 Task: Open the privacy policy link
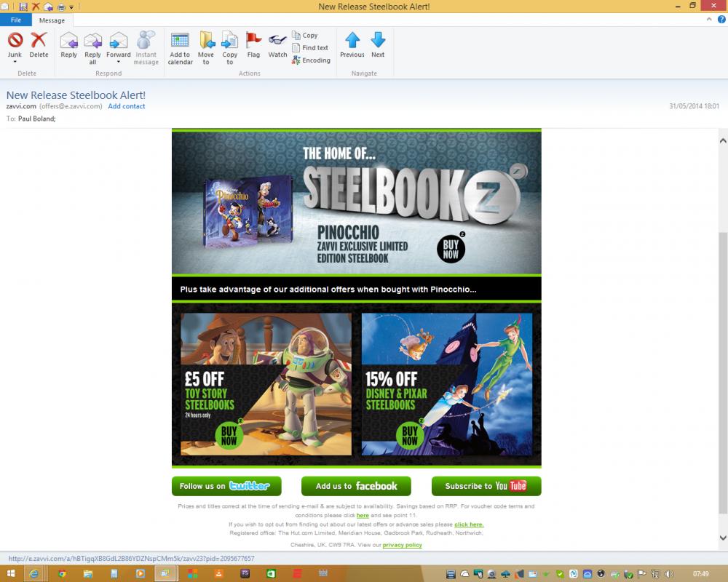click(402, 545)
